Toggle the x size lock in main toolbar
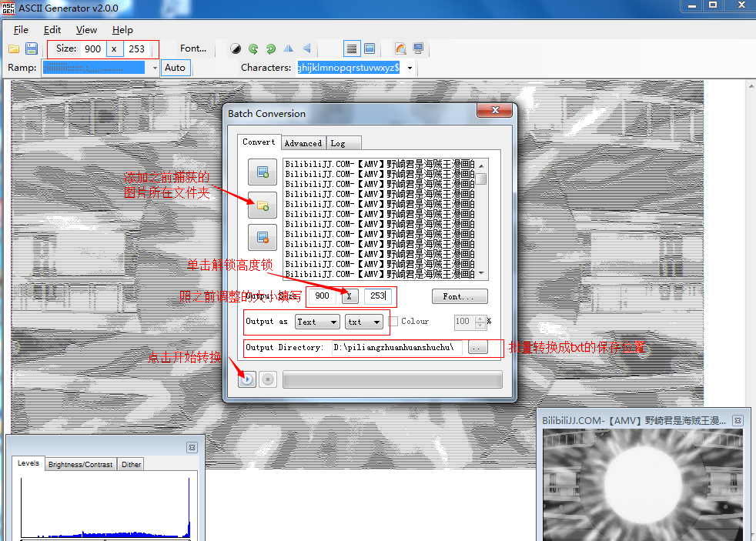Screen dimensions: 756x541 [114, 48]
